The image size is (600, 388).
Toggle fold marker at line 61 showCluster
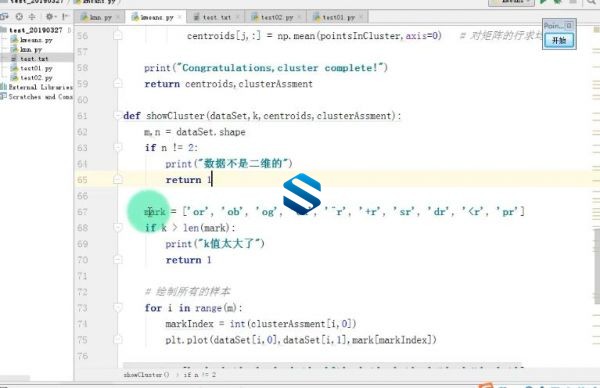[x=118, y=116]
